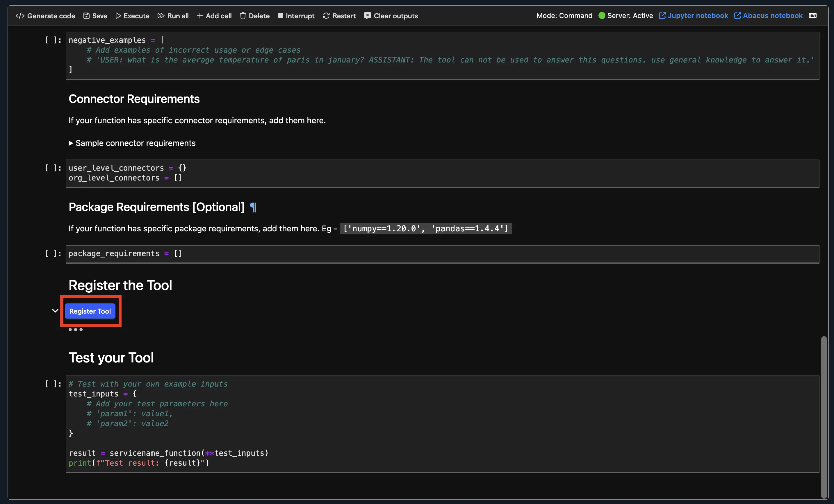Save the notebook using Save icon

(x=87, y=16)
